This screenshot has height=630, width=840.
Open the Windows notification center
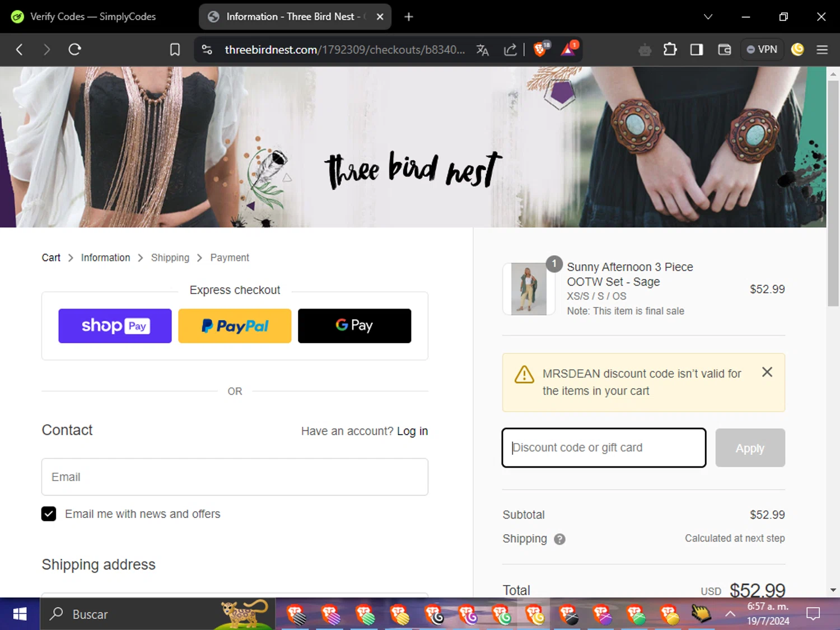pyautogui.click(x=813, y=614)
